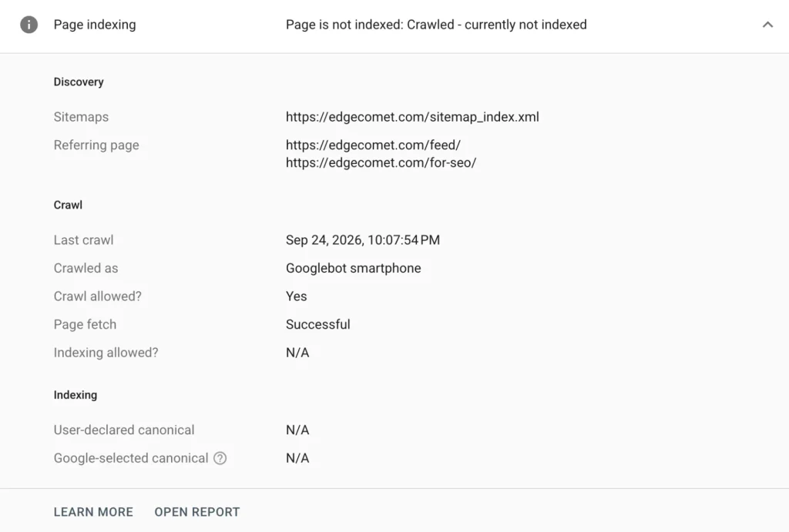Click the Indexing section heading
This screenshot has width=789, height=532.
[76, 395]
